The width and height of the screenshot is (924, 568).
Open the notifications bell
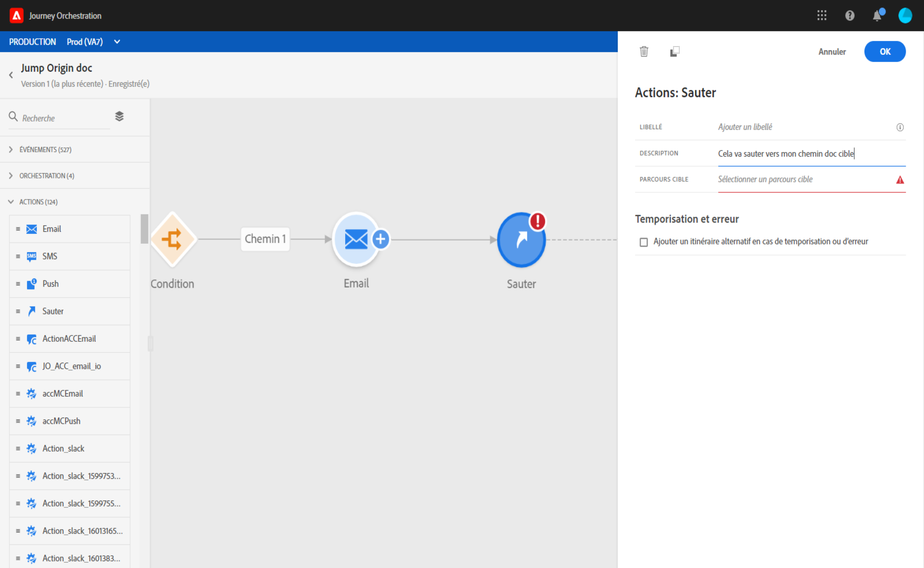coord(877,16)
